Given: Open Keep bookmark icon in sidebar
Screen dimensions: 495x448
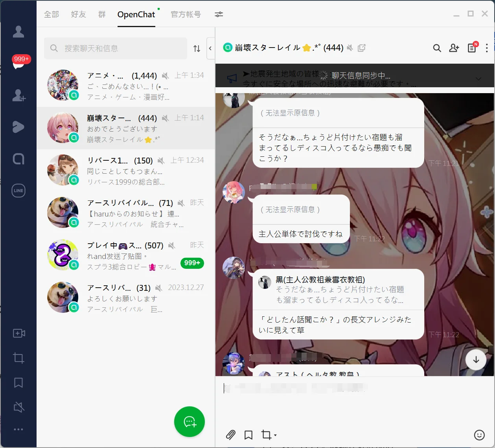Looking at the screenshot, I should (18, 383).
